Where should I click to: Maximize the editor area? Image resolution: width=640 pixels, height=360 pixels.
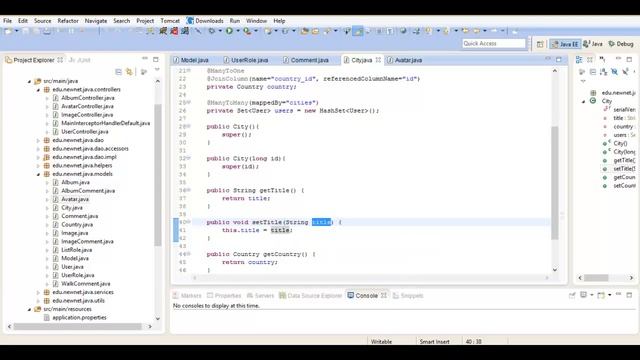pyautogui.click(x=559, y=60)
